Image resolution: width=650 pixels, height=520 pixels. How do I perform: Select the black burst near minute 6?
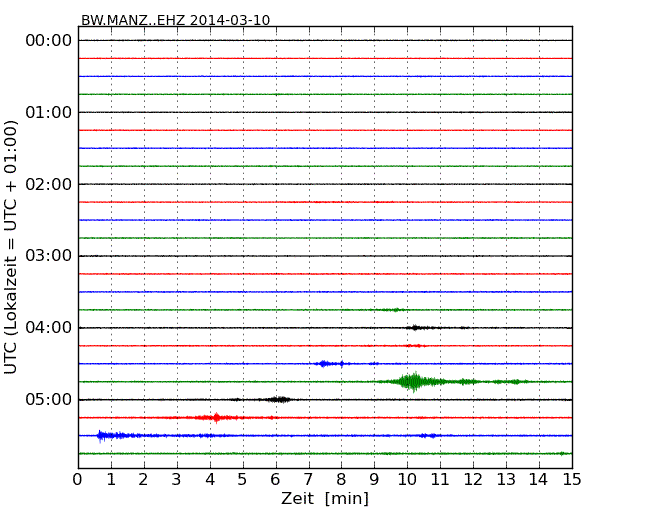tap(279, 399)
